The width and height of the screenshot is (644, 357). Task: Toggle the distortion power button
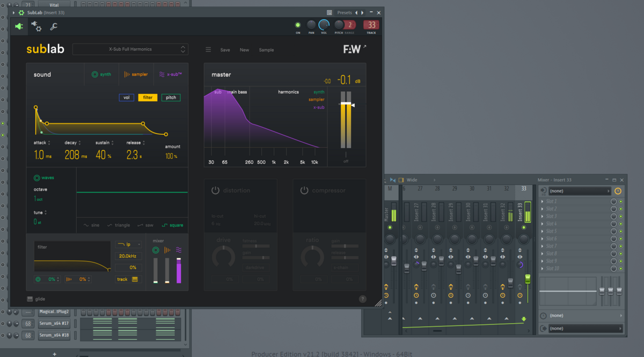click(x=216, y=191)
